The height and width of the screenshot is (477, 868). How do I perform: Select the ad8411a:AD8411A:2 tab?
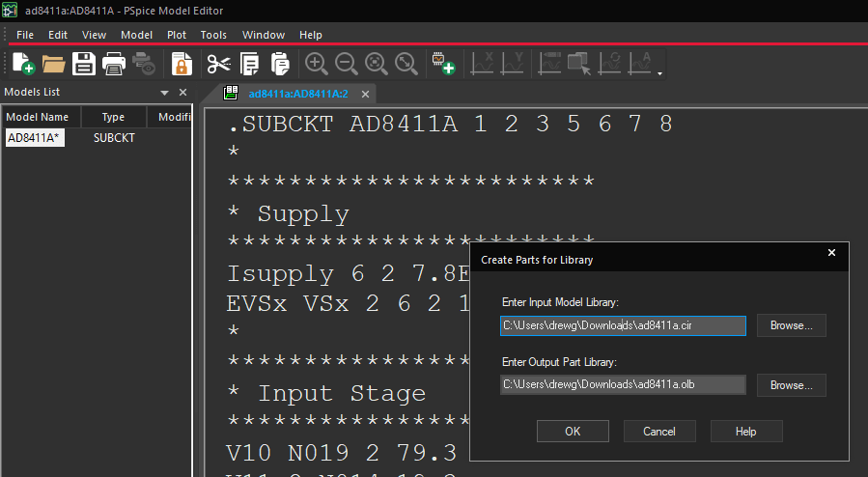click(x=297, y=94)
